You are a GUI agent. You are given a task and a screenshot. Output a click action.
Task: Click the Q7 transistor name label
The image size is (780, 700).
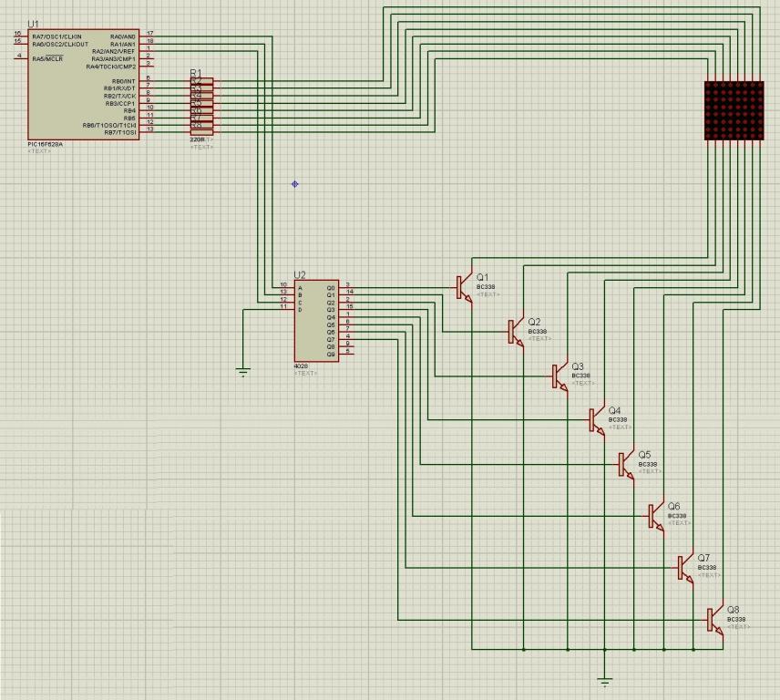pos(703,558)
